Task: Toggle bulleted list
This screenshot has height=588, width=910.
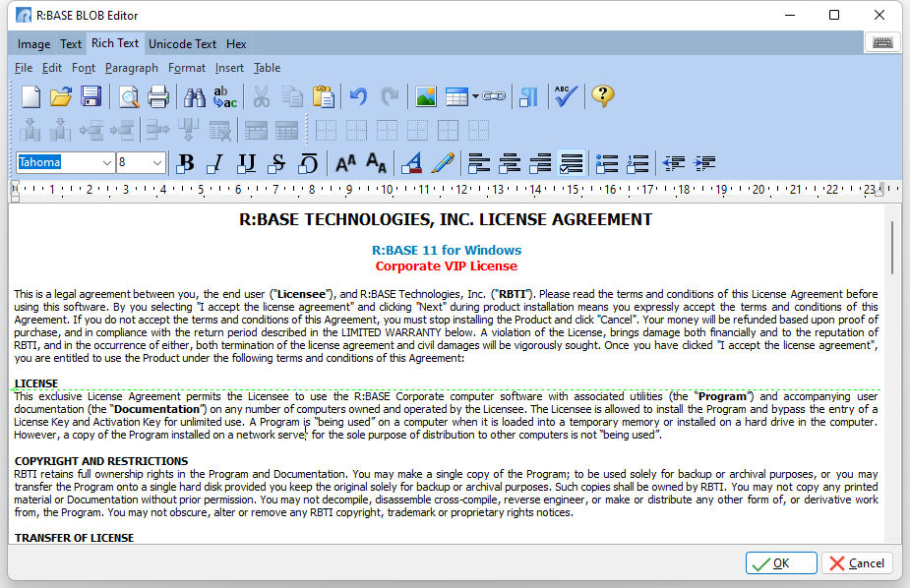Action: click(607, 163)
